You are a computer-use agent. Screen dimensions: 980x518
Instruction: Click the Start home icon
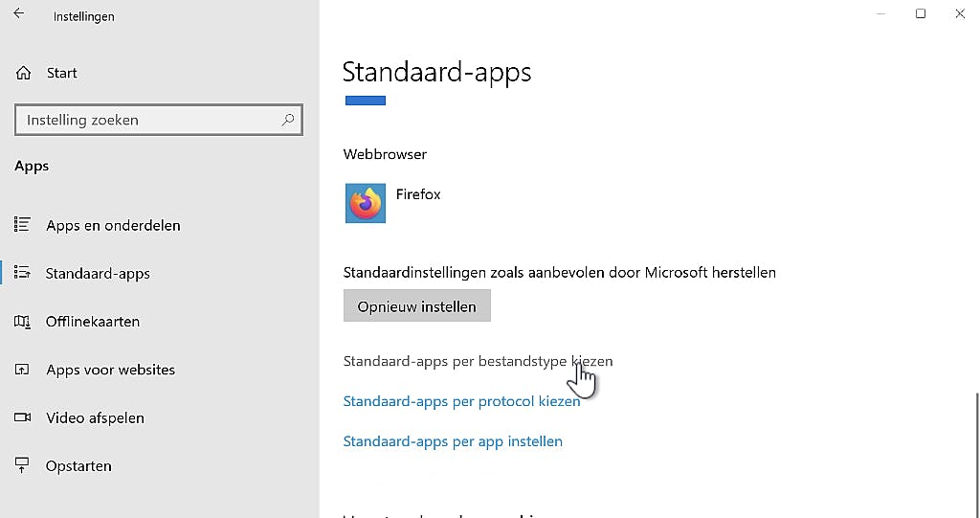pos(23,73)
